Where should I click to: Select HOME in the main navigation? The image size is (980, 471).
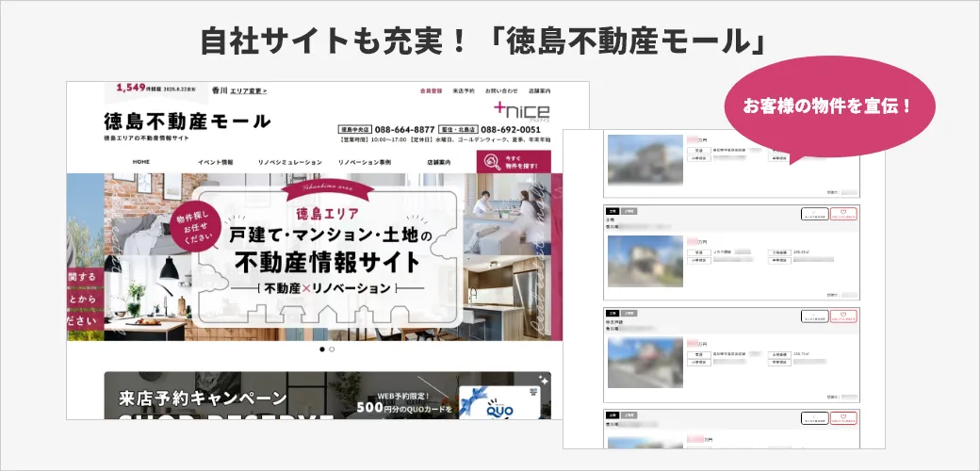(141, 162)
